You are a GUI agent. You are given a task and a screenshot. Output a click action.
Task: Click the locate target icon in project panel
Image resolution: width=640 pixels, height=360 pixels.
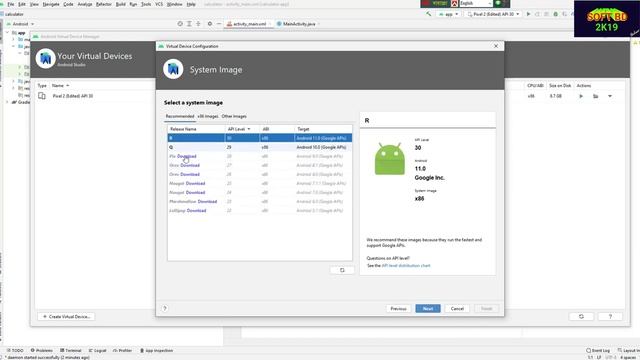180,24
